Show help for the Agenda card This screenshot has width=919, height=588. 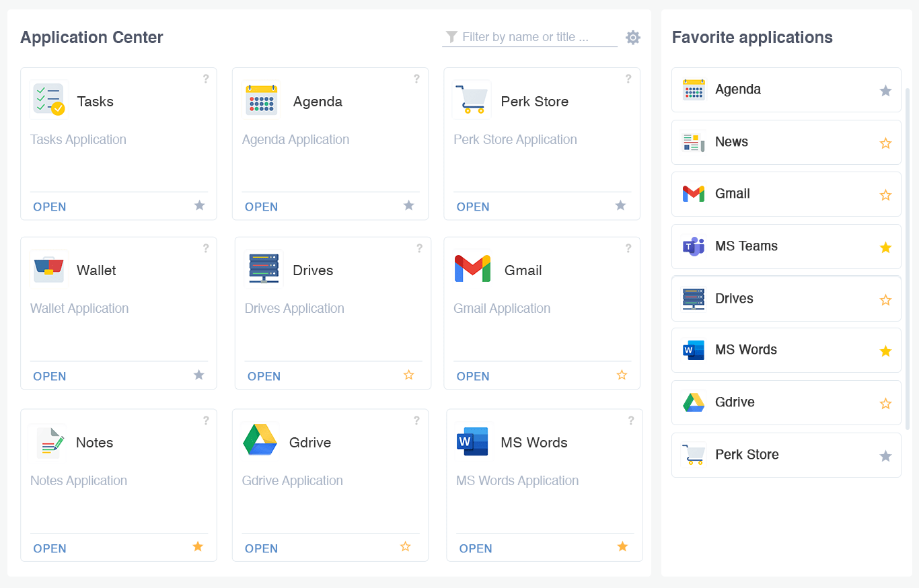(x=416, y=79)
